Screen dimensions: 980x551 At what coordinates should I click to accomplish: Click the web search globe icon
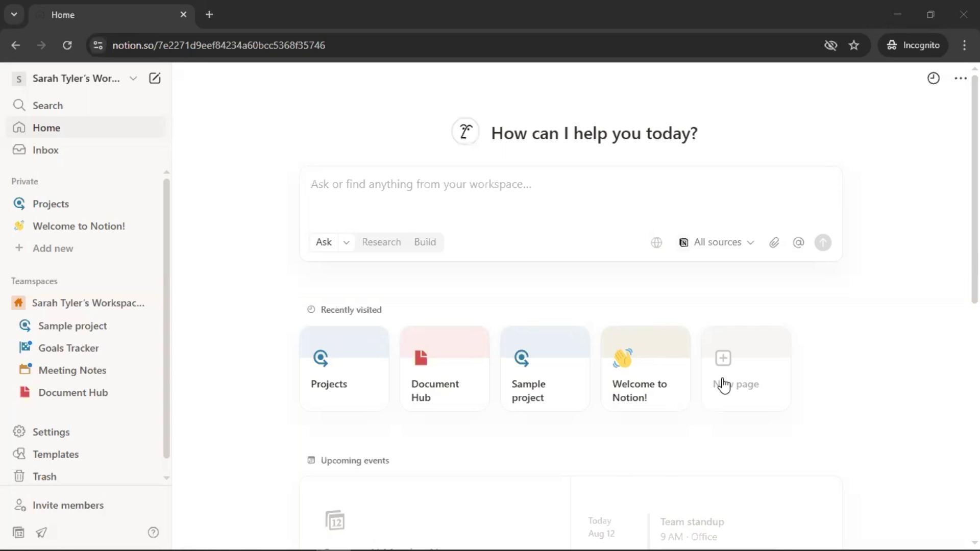(x=656, y=242)
